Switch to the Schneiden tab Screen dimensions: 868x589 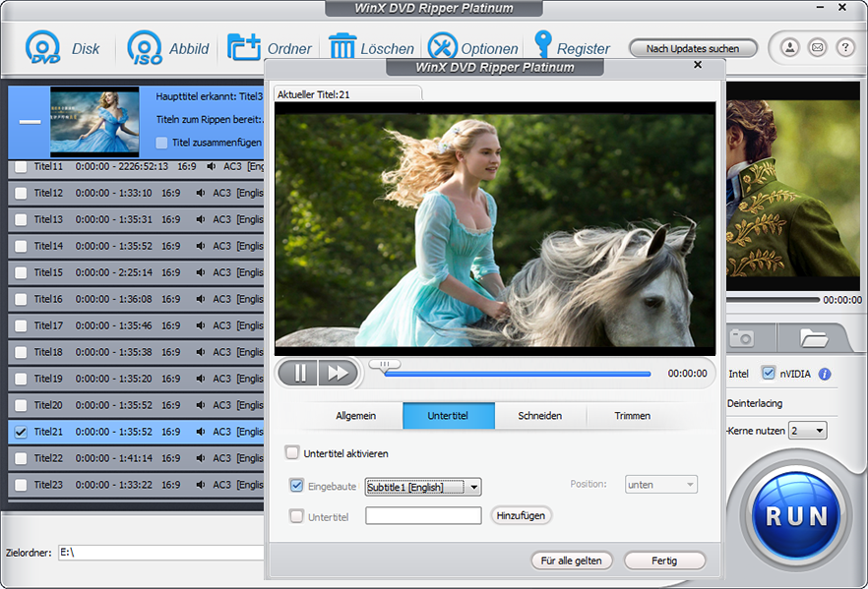click(539, 415)
